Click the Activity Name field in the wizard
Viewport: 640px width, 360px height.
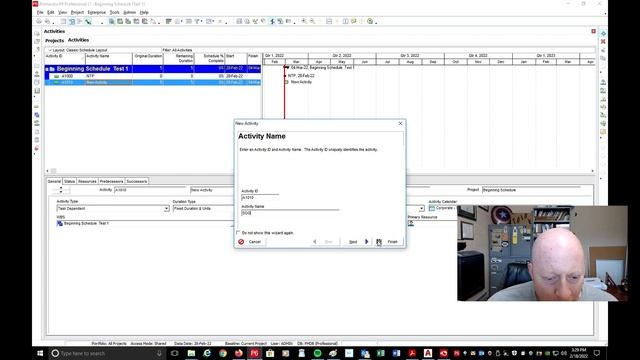click(290, 213)
